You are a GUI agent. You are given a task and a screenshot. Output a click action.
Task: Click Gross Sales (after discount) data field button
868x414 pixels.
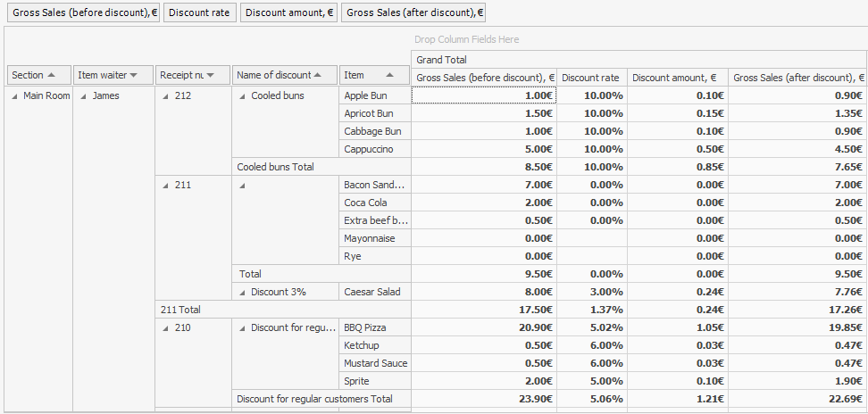point(413,12)
